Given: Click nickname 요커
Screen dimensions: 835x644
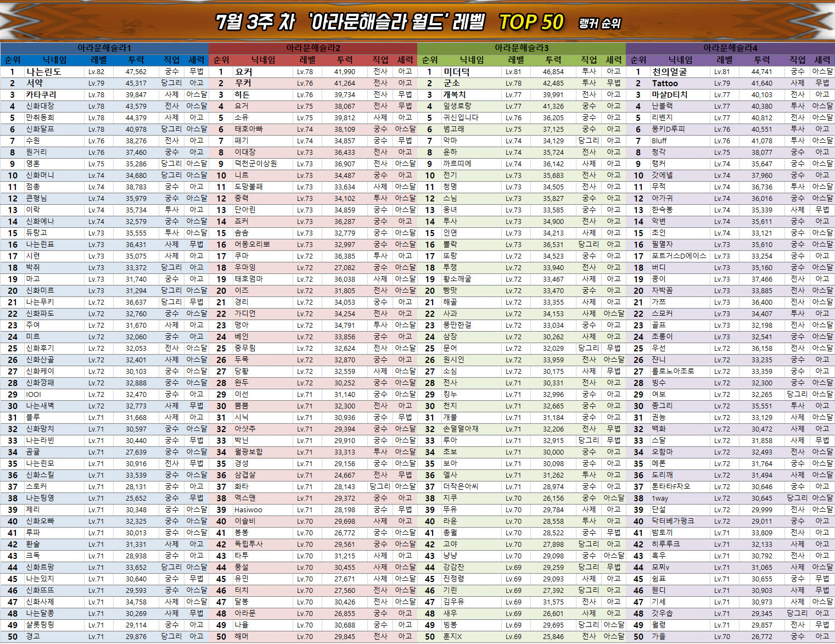Looking at the screenshot, I should pos(244,71).
